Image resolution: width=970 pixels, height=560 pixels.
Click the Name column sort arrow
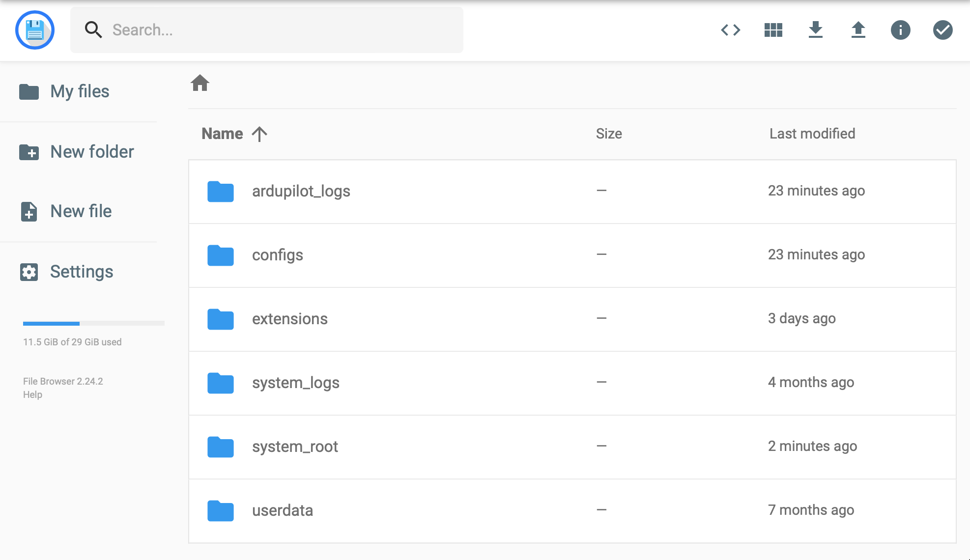(x=259, y=133)
